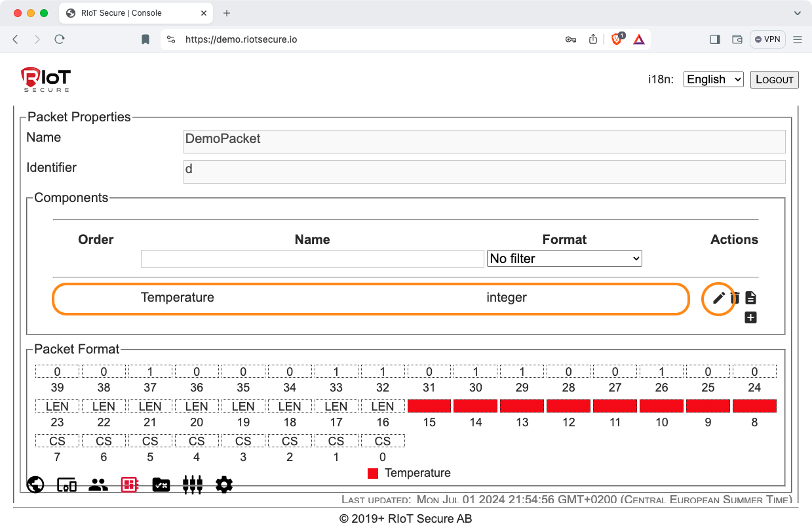Image resolution: width=812 pixels, height=526 pixels.
Task: Expand the browser tab search chevron
Action: click(x=798, y=13)
